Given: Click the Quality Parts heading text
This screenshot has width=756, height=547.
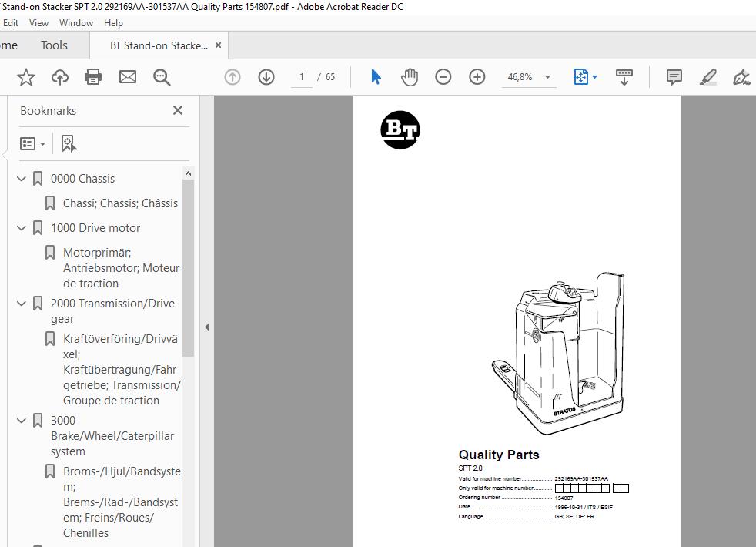Looking at the screenshot, I should tap(499, 455).
